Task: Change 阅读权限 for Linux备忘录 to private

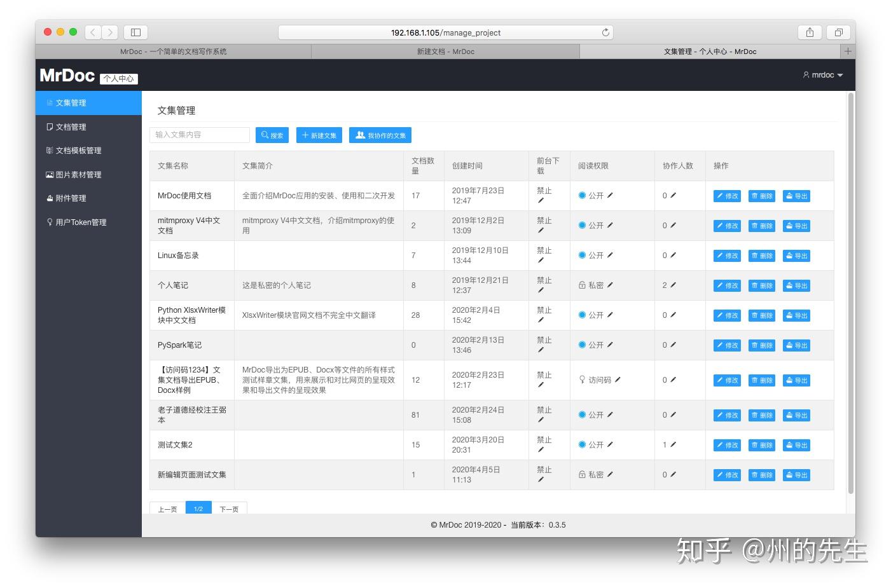Action: (x=609, y=255)
